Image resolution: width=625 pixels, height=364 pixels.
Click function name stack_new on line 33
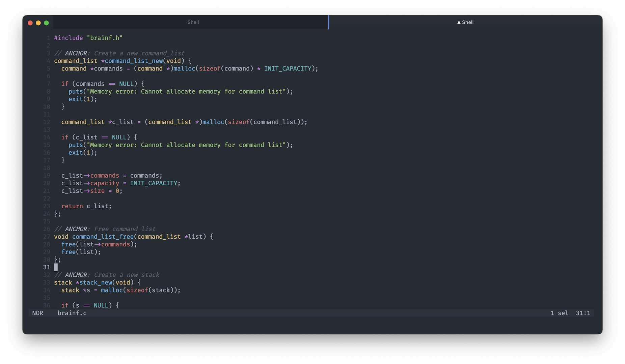(x=96, y=283)
